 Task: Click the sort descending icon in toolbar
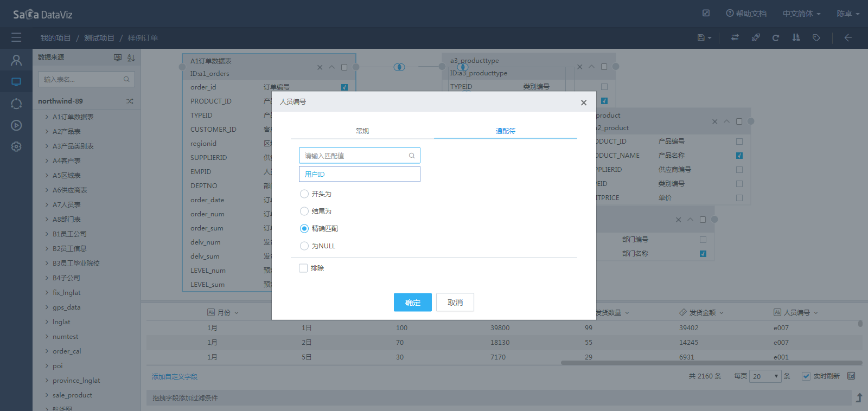pyautogui.click(x=796, y=37)
